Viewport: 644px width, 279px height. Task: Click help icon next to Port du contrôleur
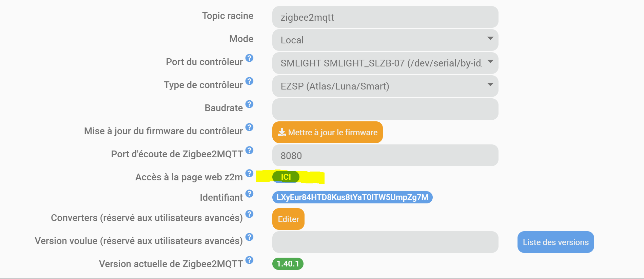pyautogui.click(x=249, y=58)
